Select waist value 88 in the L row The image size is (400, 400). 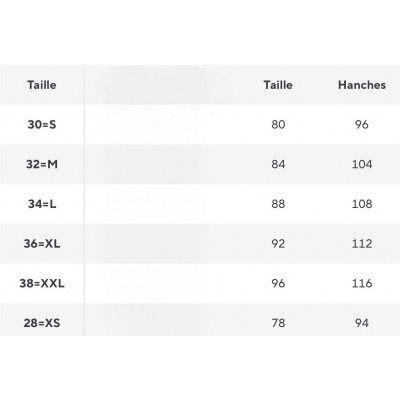[x=278, y=204]
